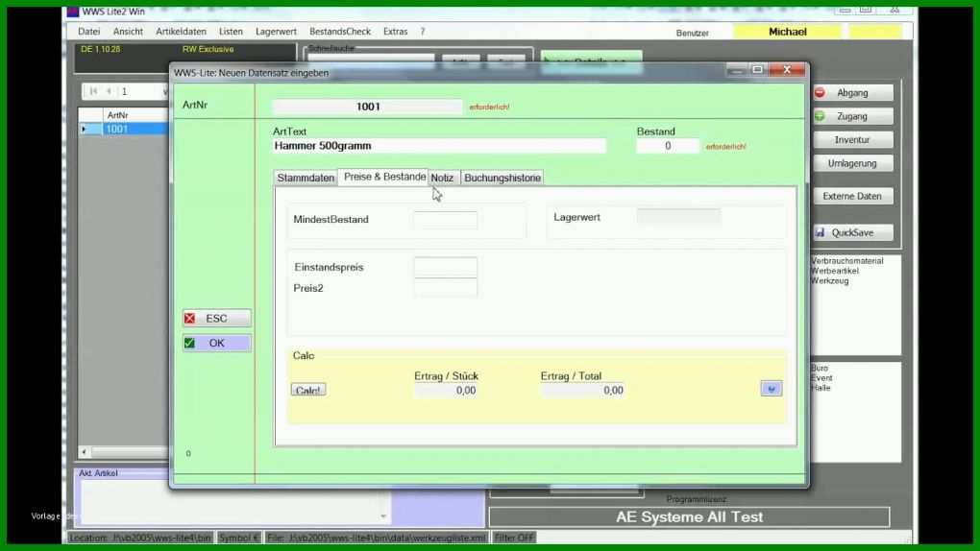Click the Abgang button

(x=853, y=93)
